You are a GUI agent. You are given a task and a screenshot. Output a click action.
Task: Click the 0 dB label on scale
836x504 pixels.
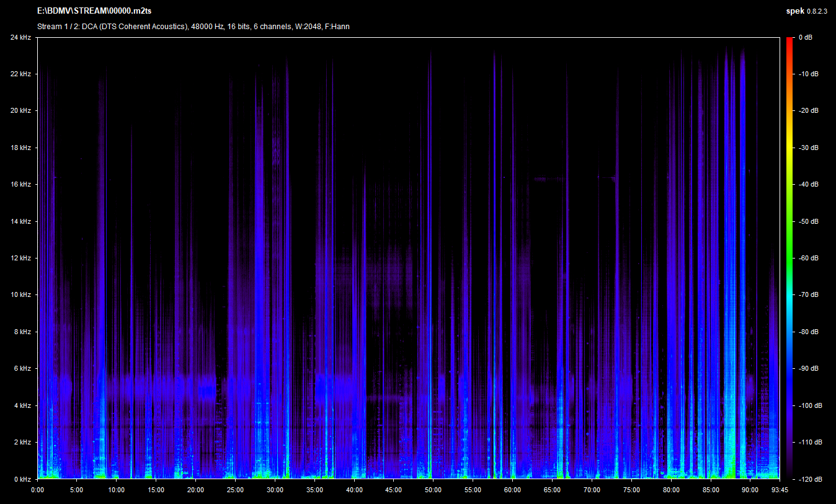click(806, 38)
